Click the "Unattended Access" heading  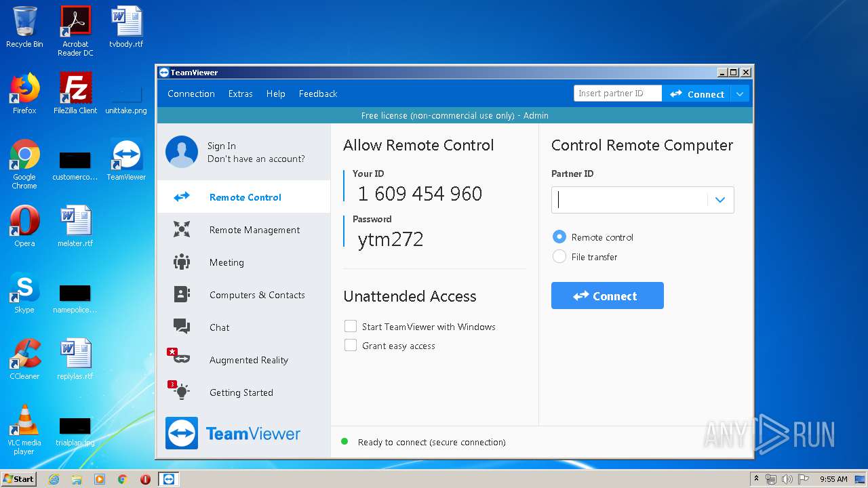[x=410, y=296]
